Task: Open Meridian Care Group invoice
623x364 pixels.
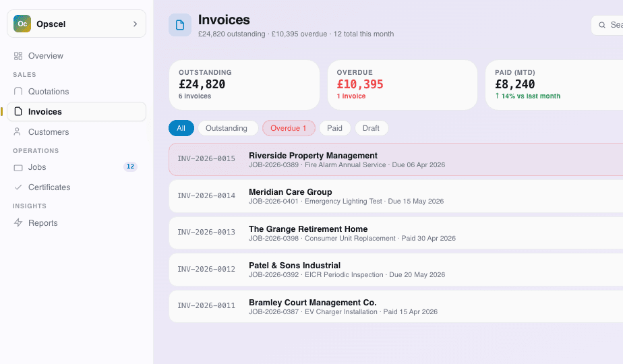Action: click(291, 192)
